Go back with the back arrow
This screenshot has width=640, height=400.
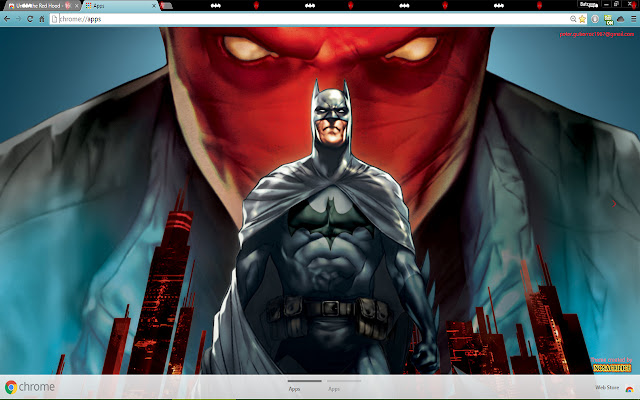coord(7,19)
